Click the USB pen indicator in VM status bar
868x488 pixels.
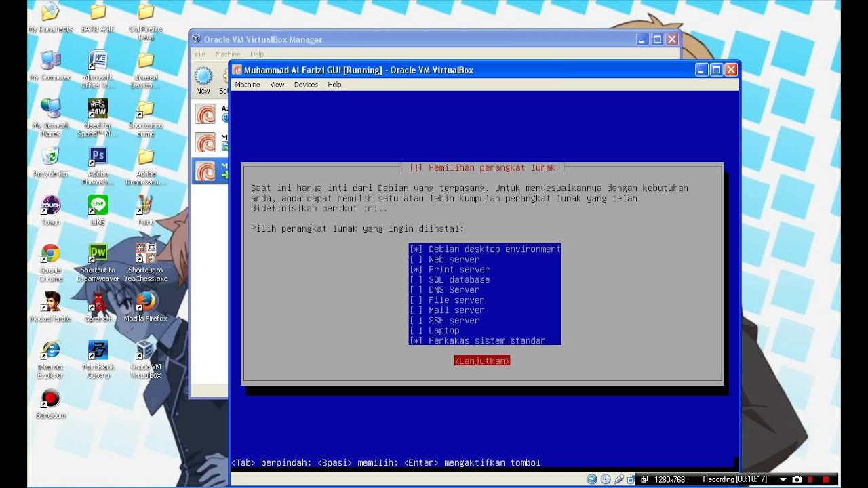[x=619, y=479]
